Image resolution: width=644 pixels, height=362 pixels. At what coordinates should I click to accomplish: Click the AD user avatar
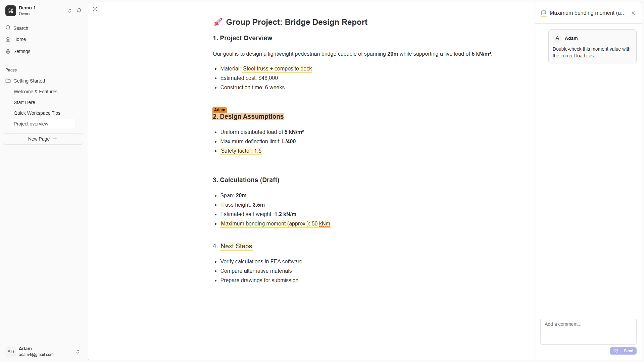(11, 351)
